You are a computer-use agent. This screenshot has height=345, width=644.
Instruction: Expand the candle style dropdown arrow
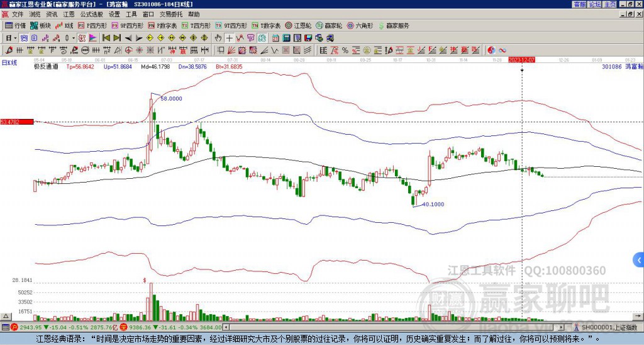click(74, 38)
